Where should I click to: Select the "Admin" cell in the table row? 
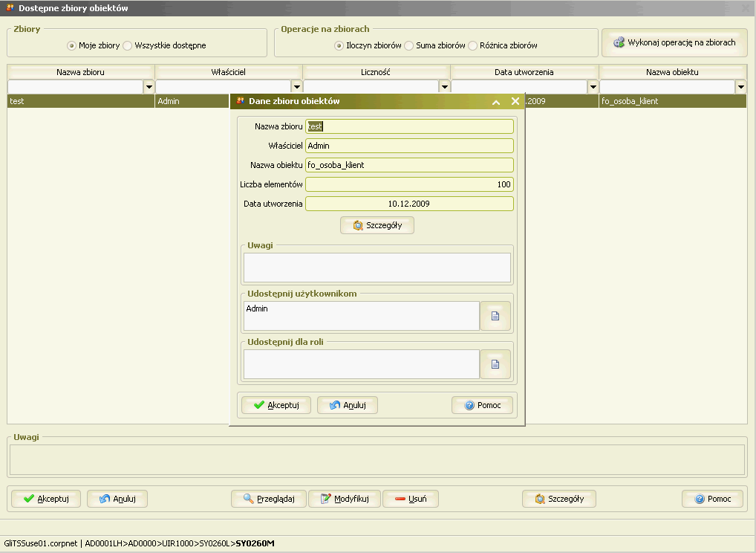(x=192, y=101)
